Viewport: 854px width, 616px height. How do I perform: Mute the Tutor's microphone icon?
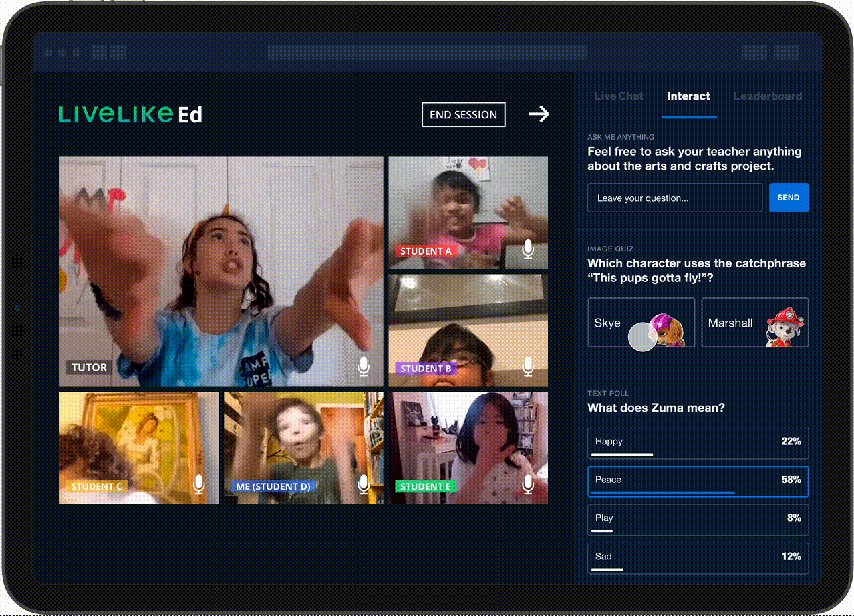coord(364,366)
